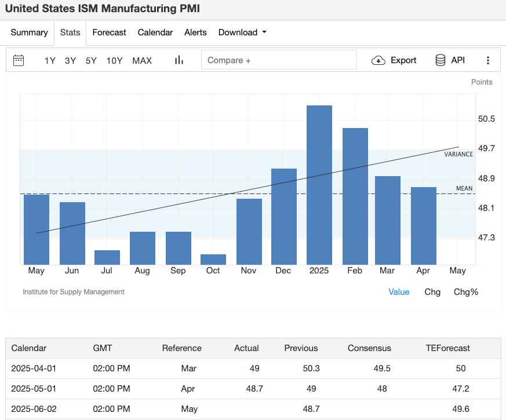This screenshot has height=420, width=506.
Task: Switch chart to Chg view
Action: pos(432,292)
